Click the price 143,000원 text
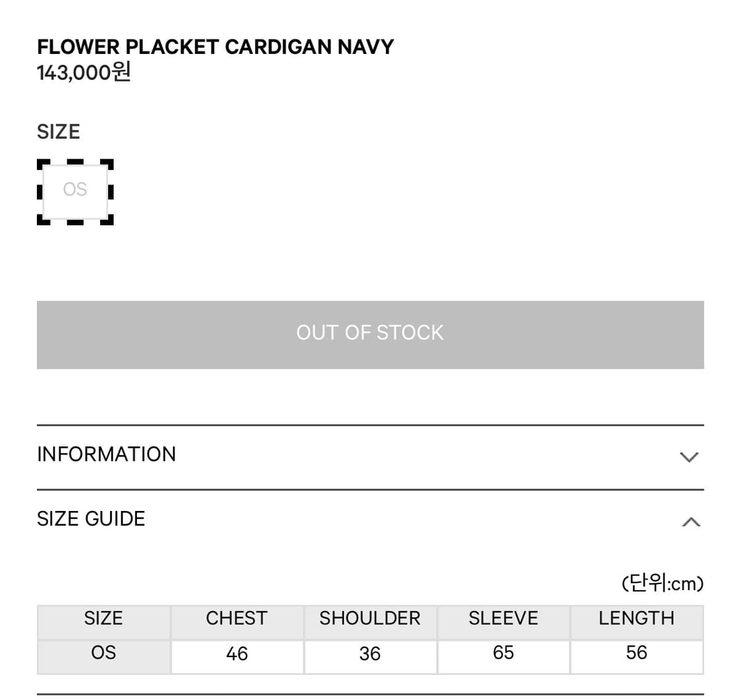 point(82,72)
